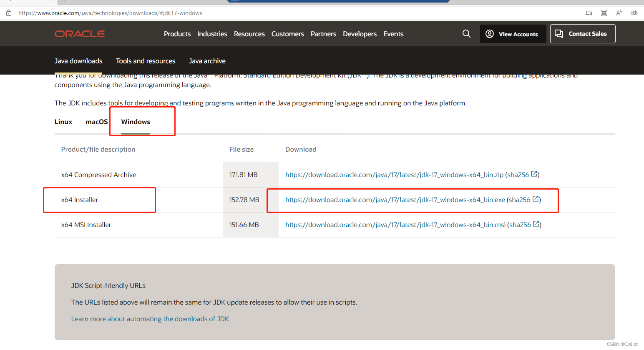The image size is (644, 350).
Task: Click the File size column header
Action: 241,149
